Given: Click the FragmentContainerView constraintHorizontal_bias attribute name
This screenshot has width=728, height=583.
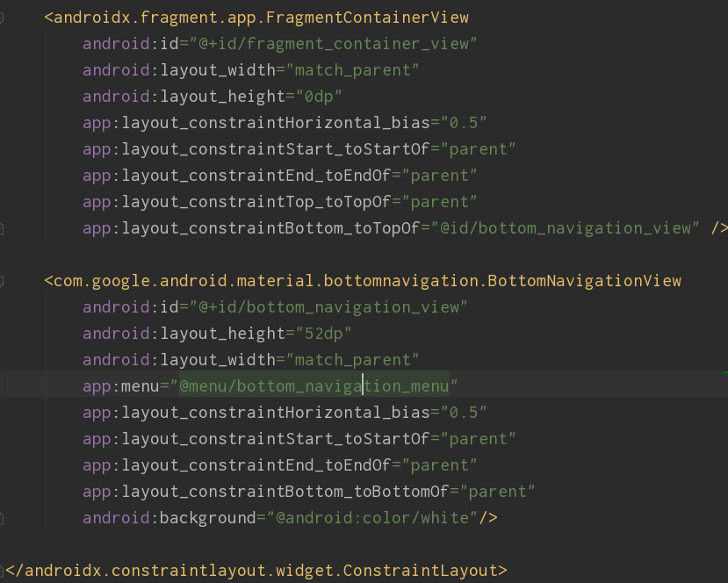Looking at the screenshot, I should pos(256,123).
